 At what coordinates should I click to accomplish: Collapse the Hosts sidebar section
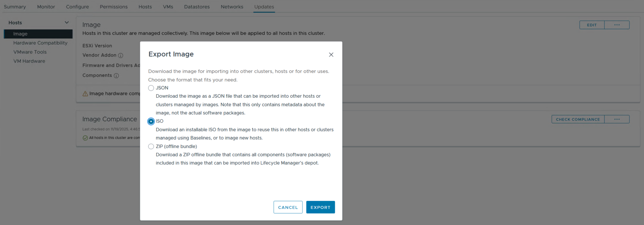66,23
